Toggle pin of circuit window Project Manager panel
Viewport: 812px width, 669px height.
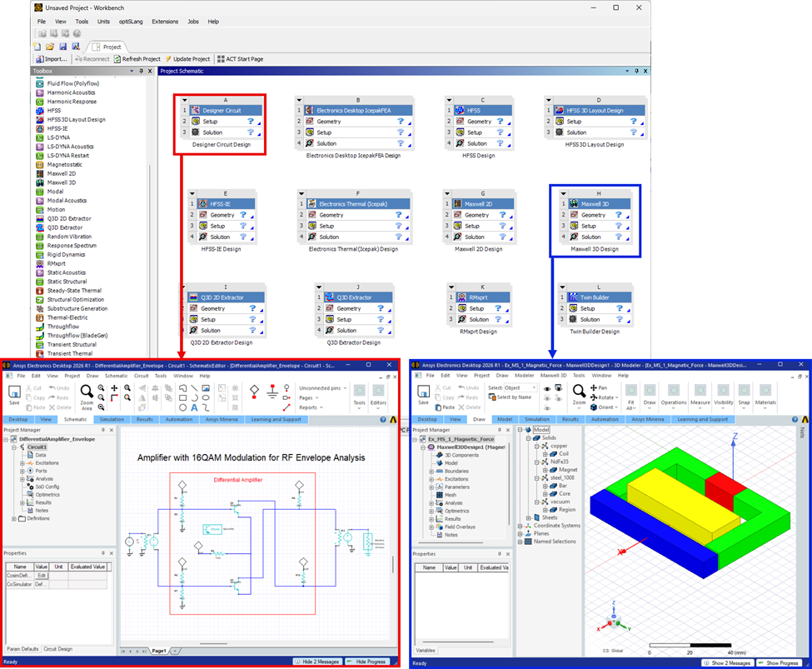click(103, 430)
